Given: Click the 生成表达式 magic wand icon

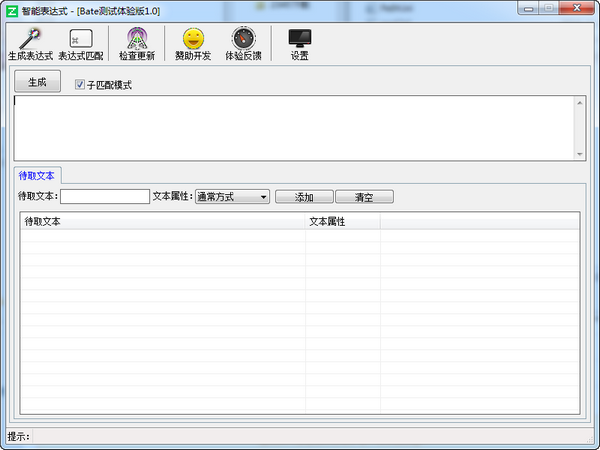Looking at the screenshot, I should [29, 39].
